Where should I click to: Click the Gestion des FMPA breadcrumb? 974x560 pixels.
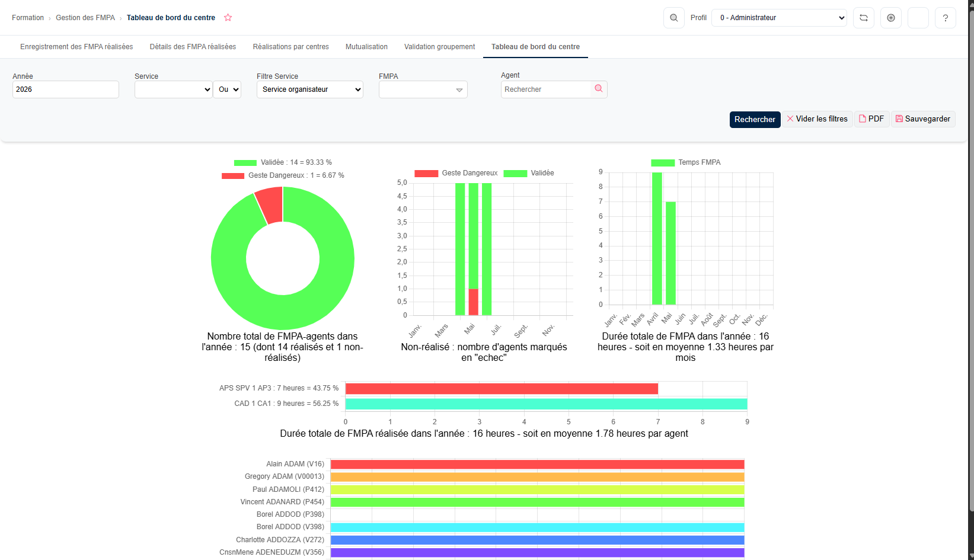point(85,18)
